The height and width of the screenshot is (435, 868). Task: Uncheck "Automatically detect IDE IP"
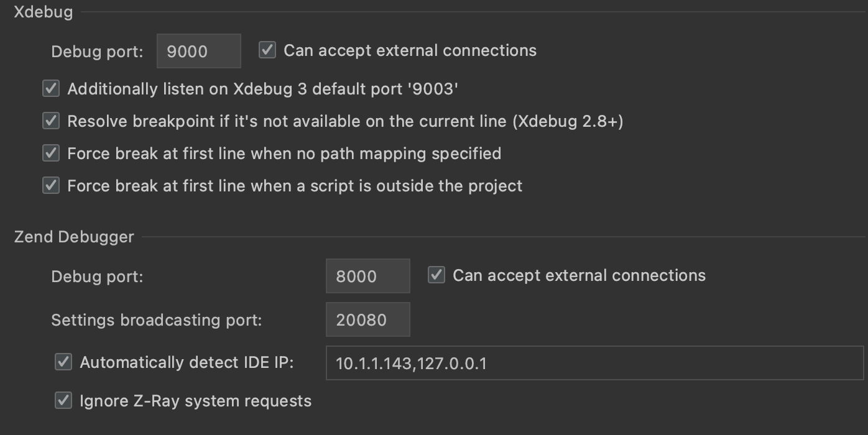coord(63,362)
